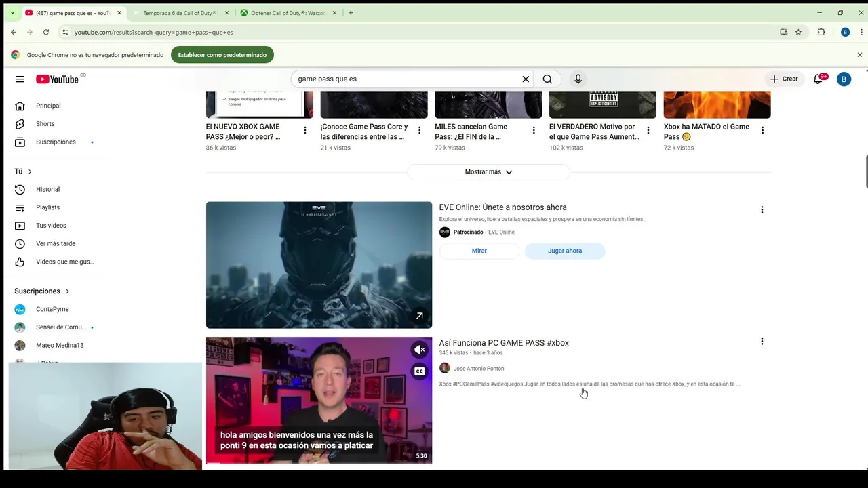This screenshot has width=868, height=488.
Task: Open the account avatar menu in YouTube
Action: [844, 79]
